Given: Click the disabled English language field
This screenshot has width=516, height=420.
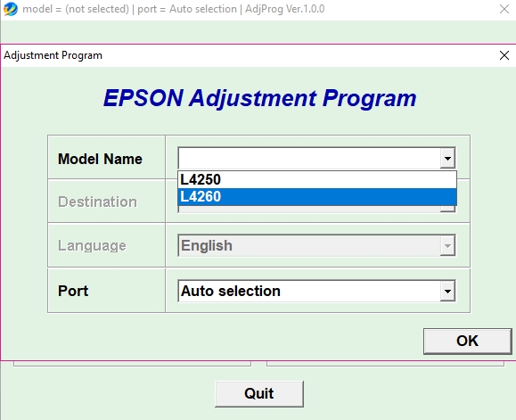Looking at the screenshot, I should pos(309,245).
